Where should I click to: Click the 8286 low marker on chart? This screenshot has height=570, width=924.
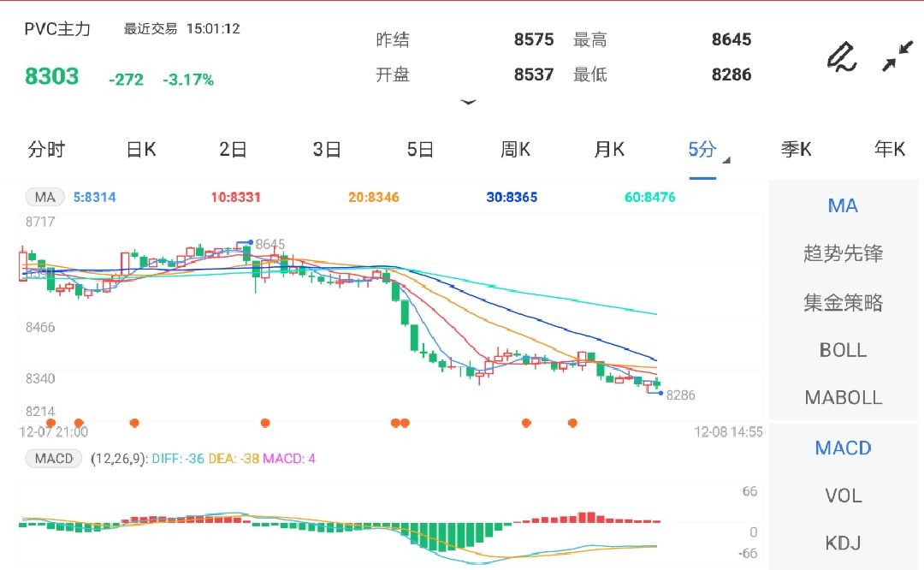point(681,395)
